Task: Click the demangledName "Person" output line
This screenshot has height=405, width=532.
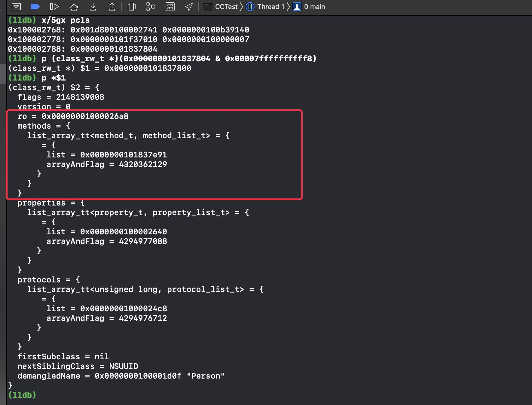Action: click(121, 376)
